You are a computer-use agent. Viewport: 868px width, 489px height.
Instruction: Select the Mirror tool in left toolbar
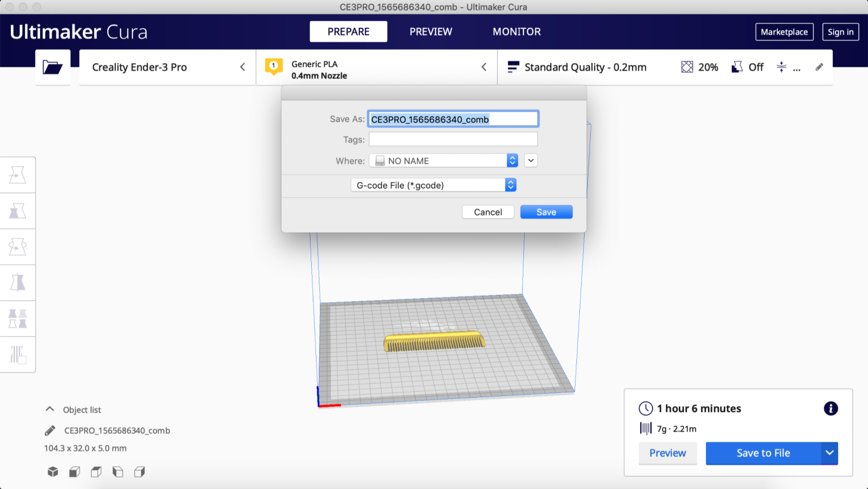pyautogui.click(x=17, y=283)
